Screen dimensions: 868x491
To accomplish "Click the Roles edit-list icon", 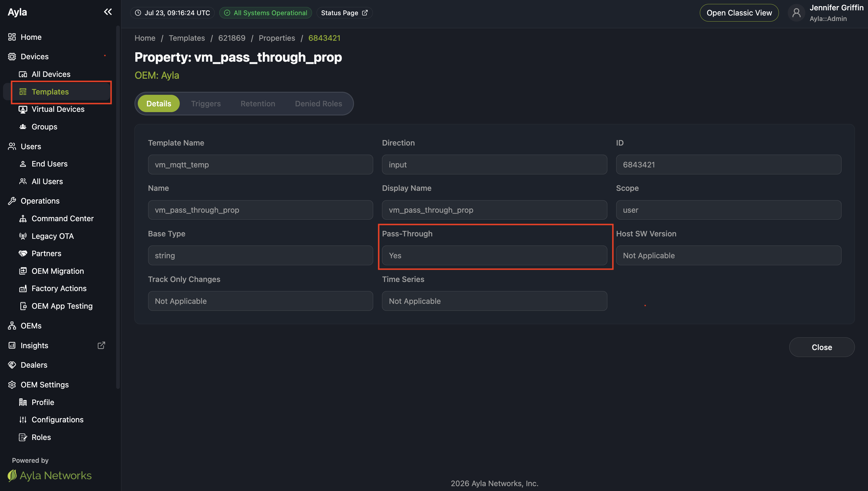I will point(23,438).
